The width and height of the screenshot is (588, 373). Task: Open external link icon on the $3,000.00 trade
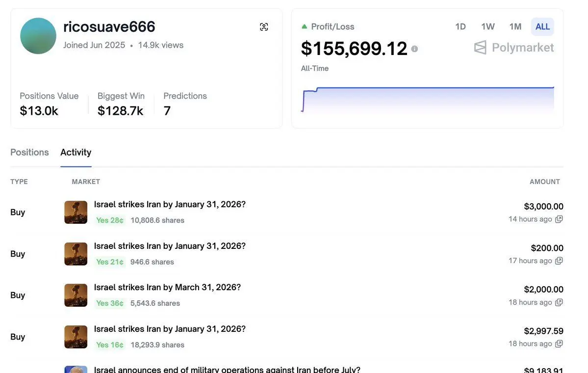[x=559, y=218]
